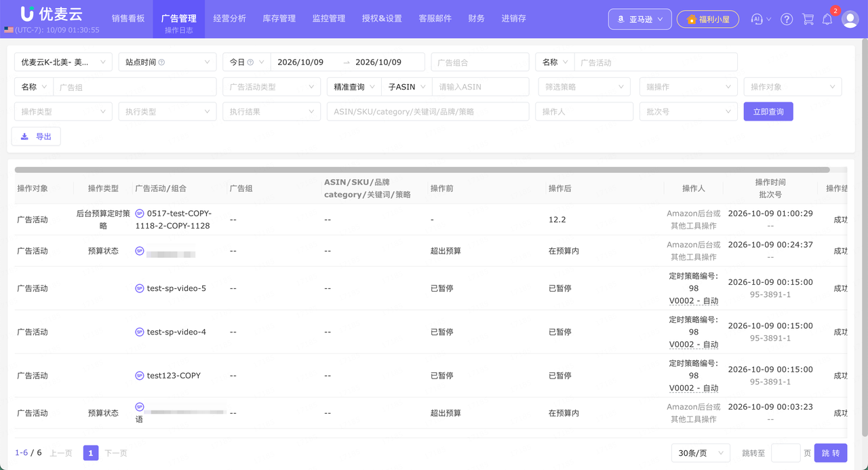Open the AI assistant headset icon
This screenshot has height=470, width=868.
coord(757,19)
